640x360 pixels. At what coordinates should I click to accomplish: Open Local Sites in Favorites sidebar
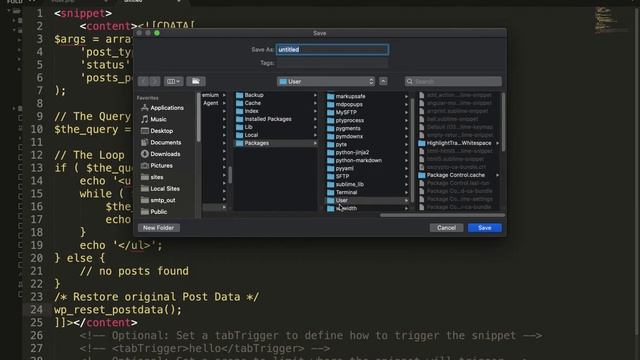160,189
